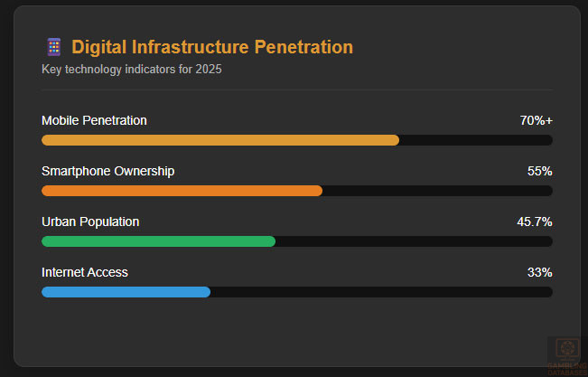Click the unfilled track of Mobile Penetration bar
Image resolution: width=588 pixels, height=377 pixels.
(475, 140)
